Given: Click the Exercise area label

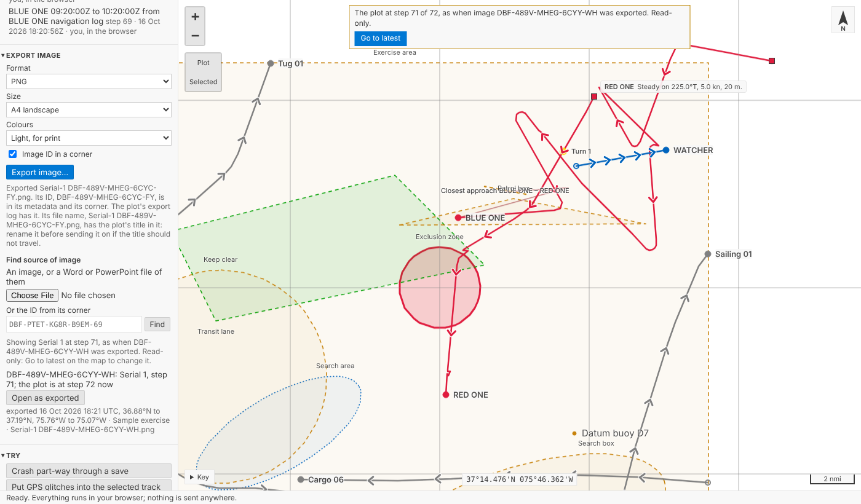Looking at the screenshot, I should point(395,52).
